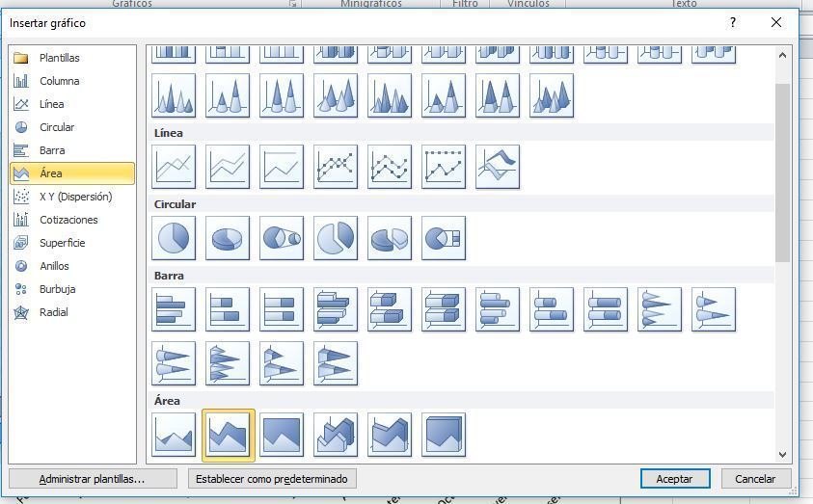Select the Burbuja chart category
Screen dimensions: 813x504
pos(71,289)
